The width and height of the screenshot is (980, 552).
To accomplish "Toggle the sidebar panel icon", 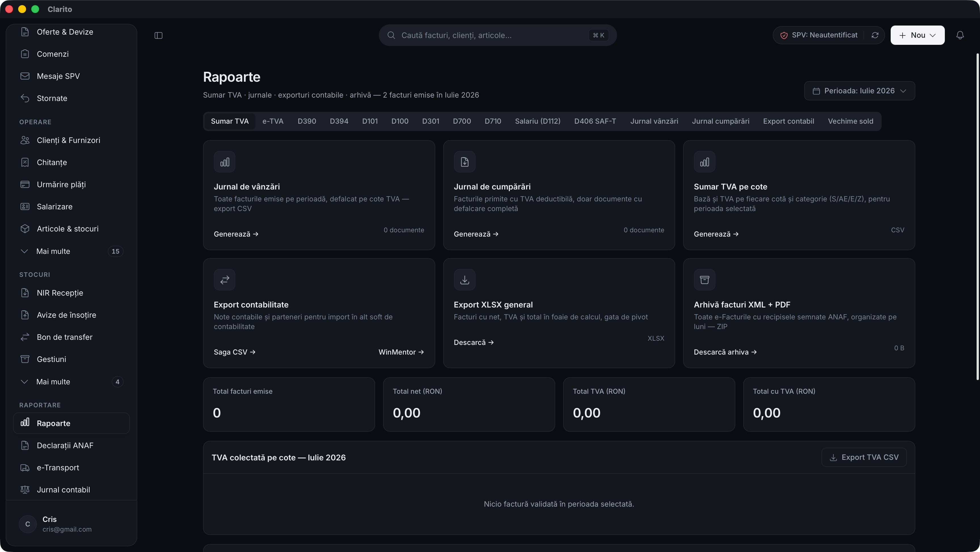I will click(159, 35).
